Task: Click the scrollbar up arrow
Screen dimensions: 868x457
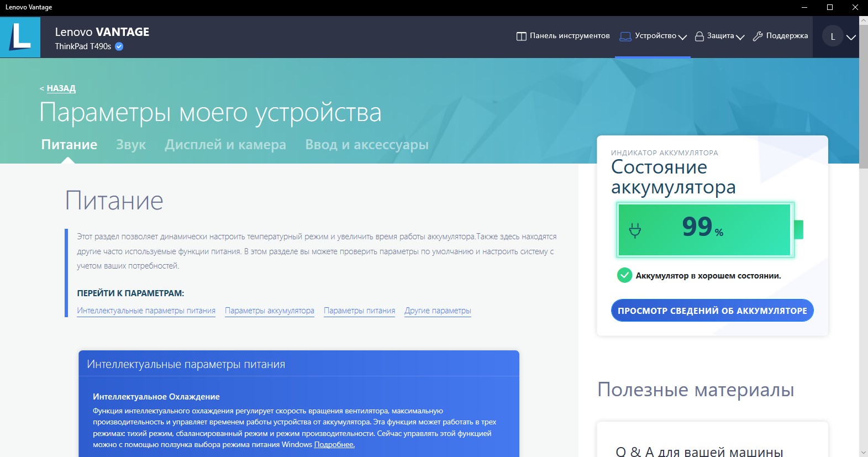Action: (864, 20)
